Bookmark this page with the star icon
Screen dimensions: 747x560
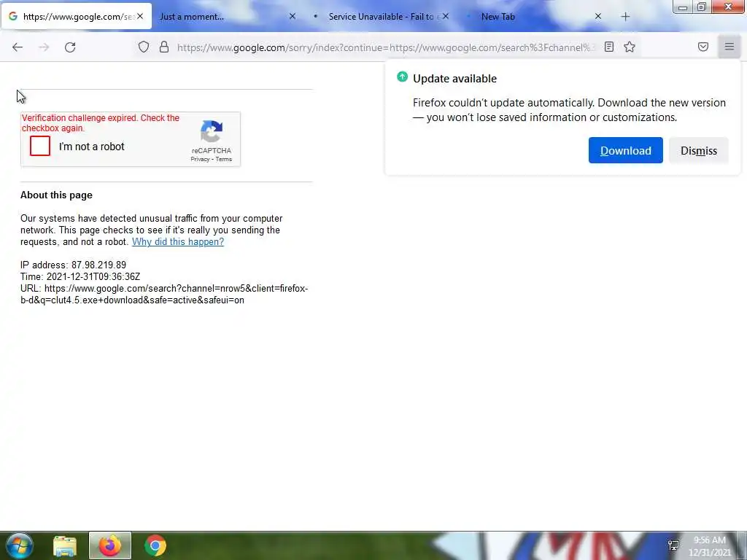[630, 47]
